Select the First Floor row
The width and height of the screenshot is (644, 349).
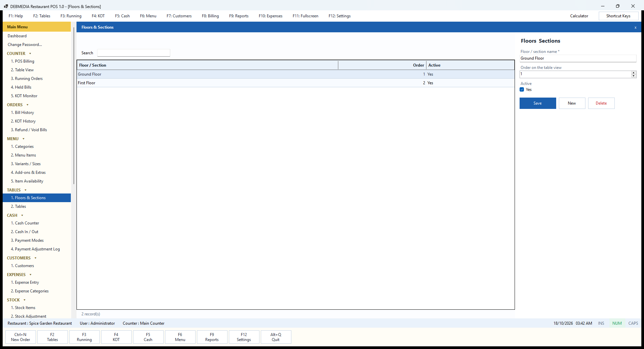coord(296,83)
